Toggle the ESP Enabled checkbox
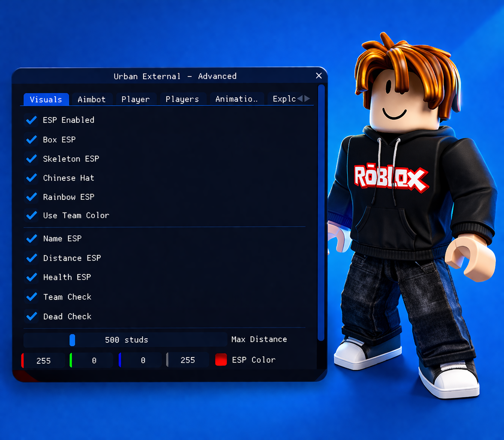504x440 pixels. click(x=32, y=120)
